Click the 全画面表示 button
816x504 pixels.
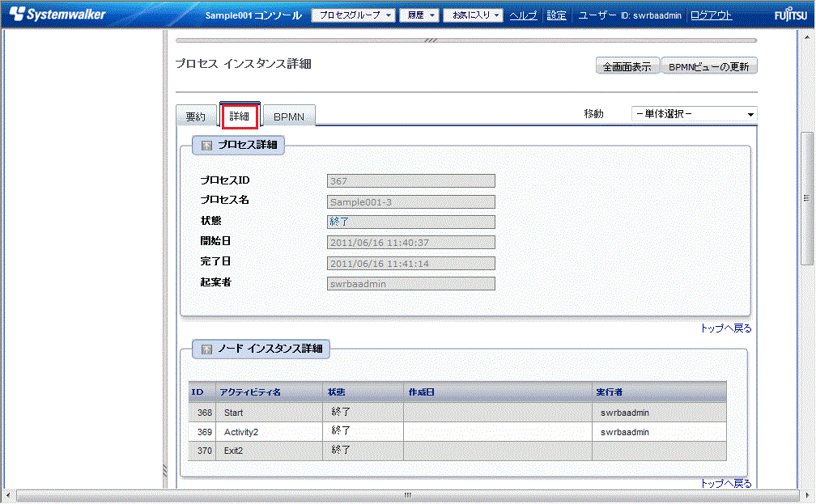point(627,67)
